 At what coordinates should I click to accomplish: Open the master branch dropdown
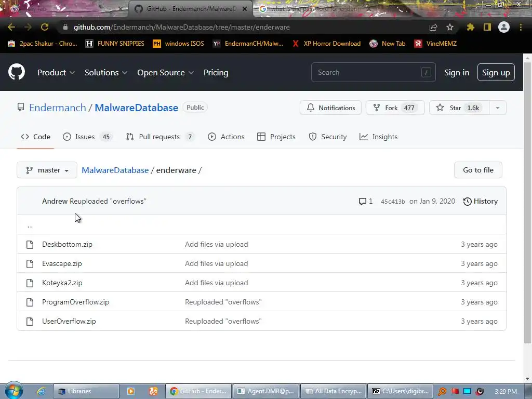[47, 170]
